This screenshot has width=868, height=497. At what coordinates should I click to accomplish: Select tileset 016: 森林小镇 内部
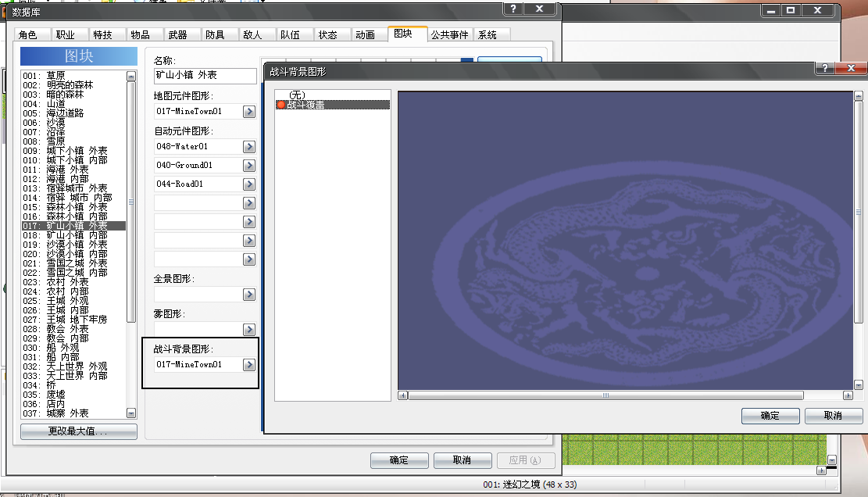coord(73,216)
